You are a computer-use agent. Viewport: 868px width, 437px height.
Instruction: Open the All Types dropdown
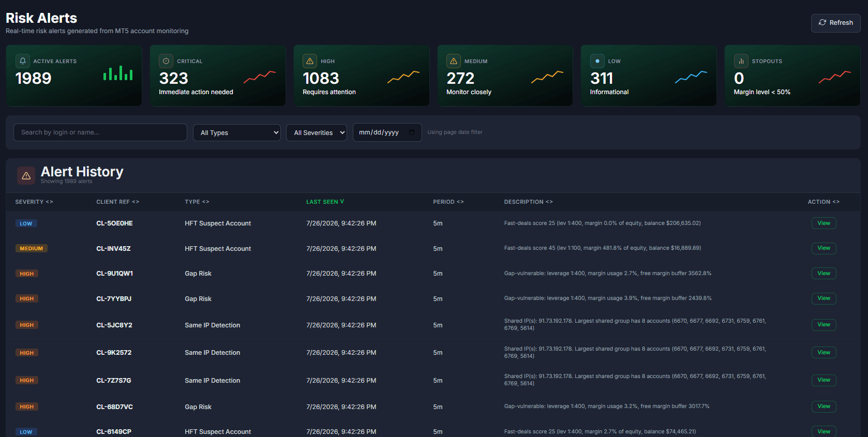237,132
